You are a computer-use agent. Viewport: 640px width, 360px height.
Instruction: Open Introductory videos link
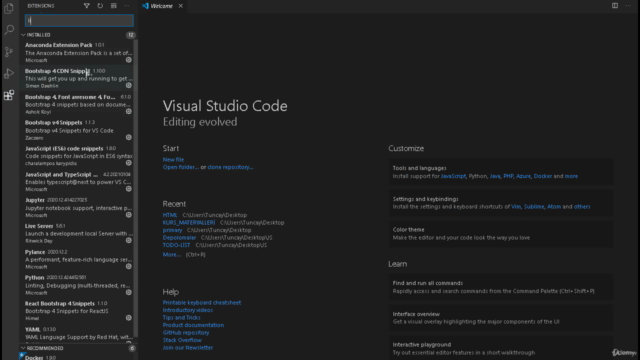pyautogui.click(x=187, y=310)
